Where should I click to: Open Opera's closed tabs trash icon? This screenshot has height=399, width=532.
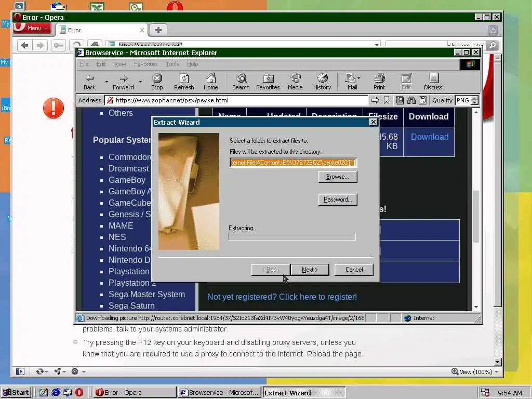[x=493, y=31]
